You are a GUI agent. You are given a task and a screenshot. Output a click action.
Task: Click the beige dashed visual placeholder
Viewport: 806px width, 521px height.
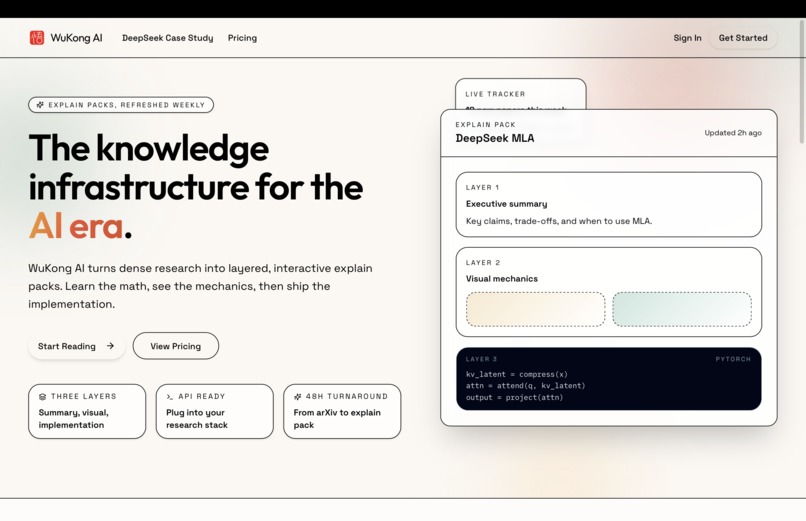click(x=535, y=309)
